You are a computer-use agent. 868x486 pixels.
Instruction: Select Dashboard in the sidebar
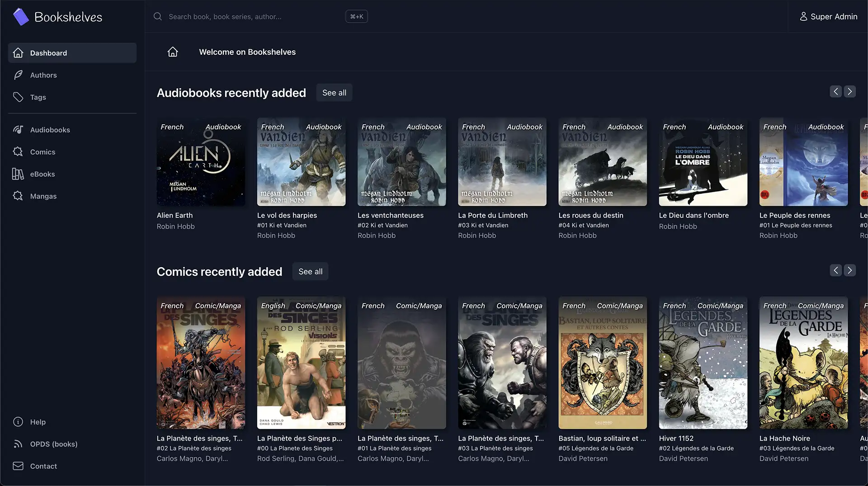click(72, 53)
